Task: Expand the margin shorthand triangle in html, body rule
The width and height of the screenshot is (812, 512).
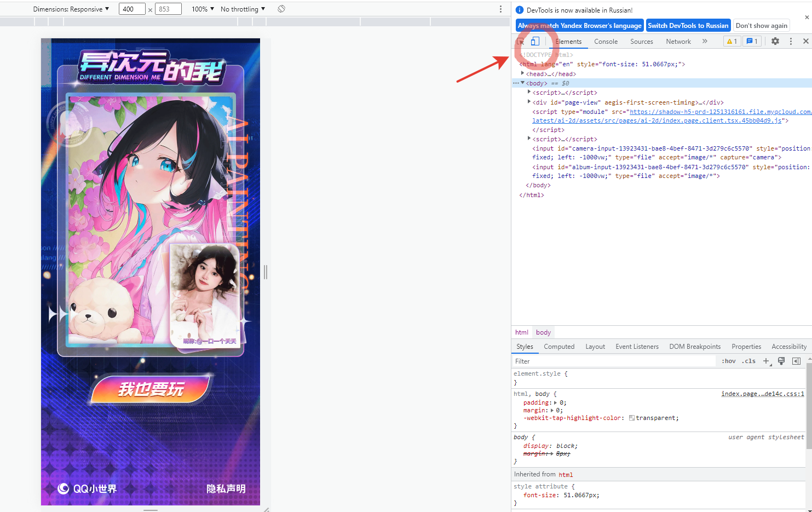Action: [x=552, y=410]
